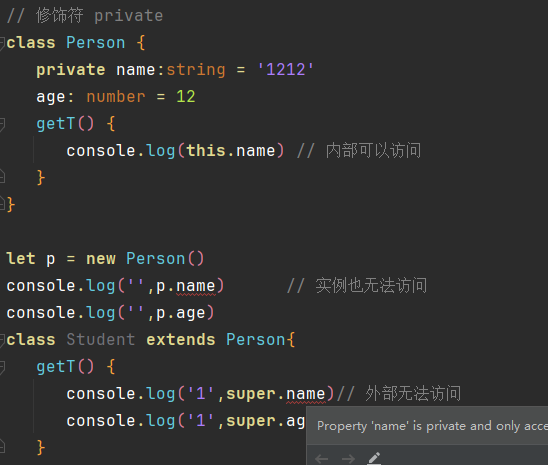Click the forward arrow in error tooltip
This screenshot has height=465, width=548.
(x=348, y=458)
